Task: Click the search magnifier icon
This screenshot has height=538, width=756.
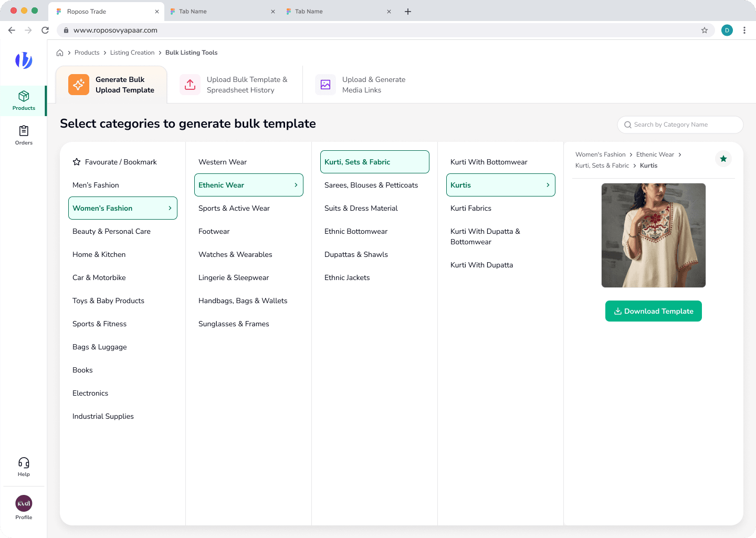Action: point(627,125)
